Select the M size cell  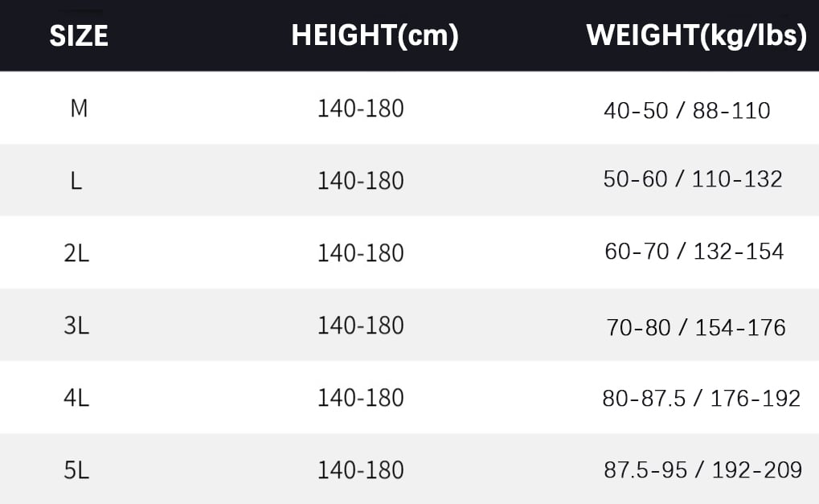79,109
